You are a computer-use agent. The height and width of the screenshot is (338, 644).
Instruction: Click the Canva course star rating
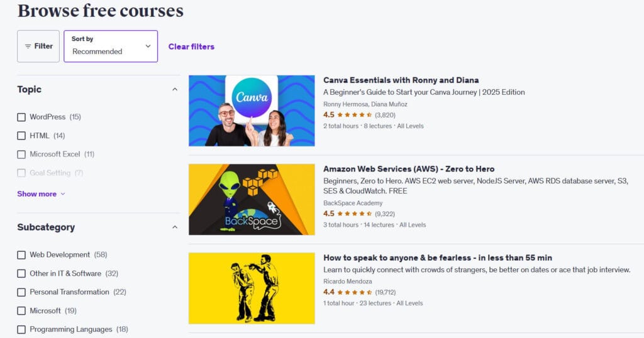[x=355, y=115]
